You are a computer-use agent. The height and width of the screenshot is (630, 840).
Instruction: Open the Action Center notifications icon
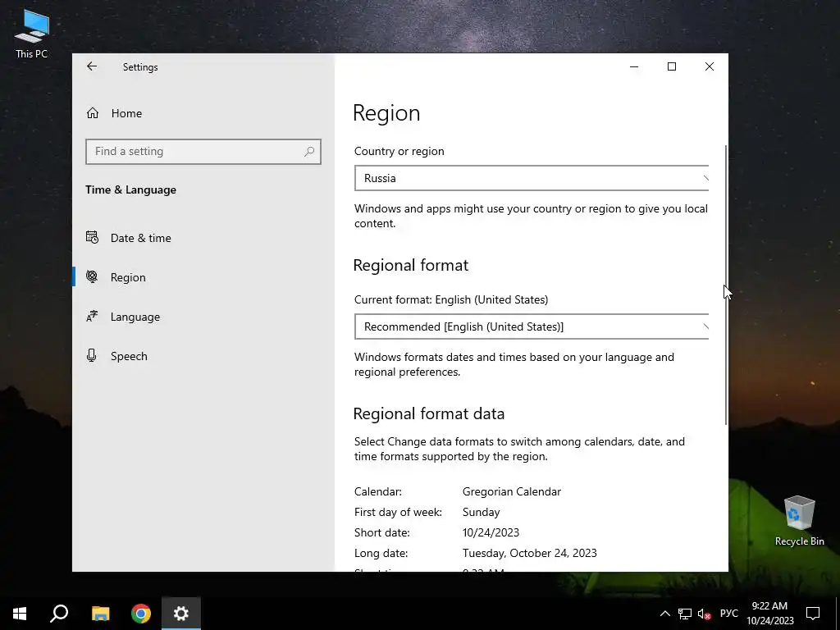point(813,614)
